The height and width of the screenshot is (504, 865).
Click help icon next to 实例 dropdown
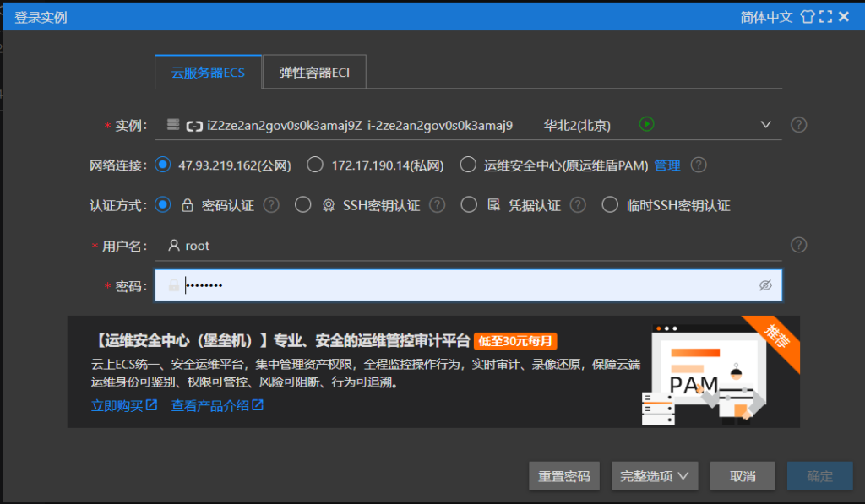pyautogui.click(x=798, y=125)
